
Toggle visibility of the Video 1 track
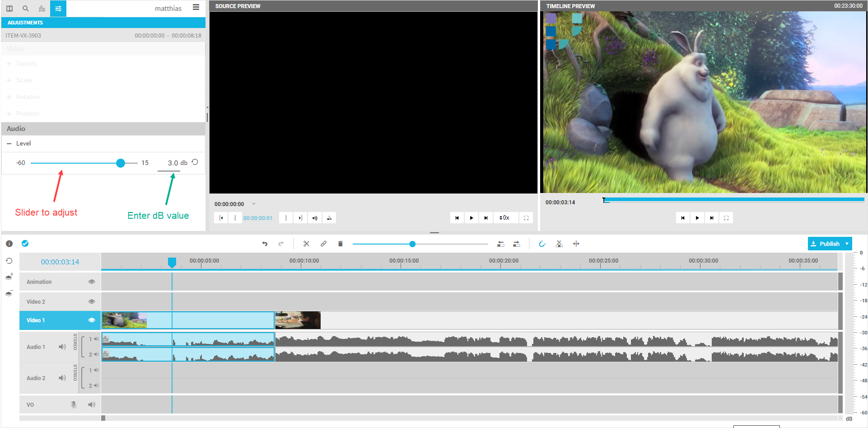pos(92,320)
